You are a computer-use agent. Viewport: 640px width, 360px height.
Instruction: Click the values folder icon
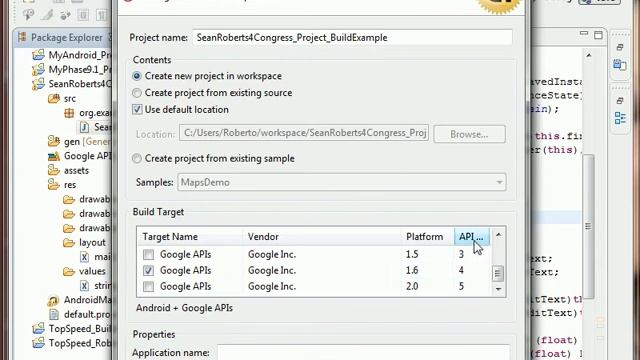pyautogui.click(x=69, y=271)
